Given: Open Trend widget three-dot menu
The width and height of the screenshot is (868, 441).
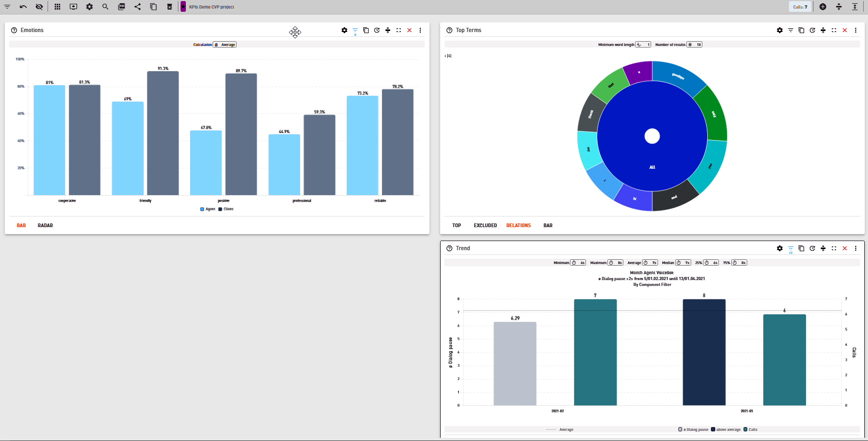Looking at the screenshot, I should 856,249.
